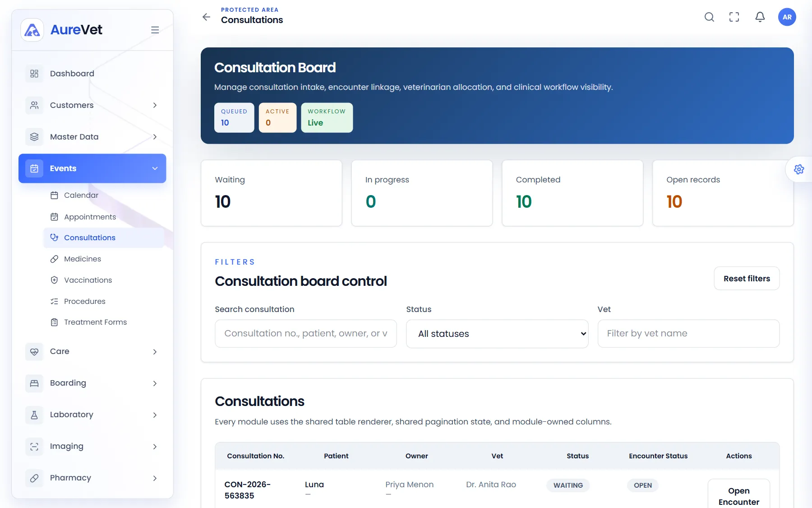
Task: Open the settings gear panel
Action: (x=799, y=169)
